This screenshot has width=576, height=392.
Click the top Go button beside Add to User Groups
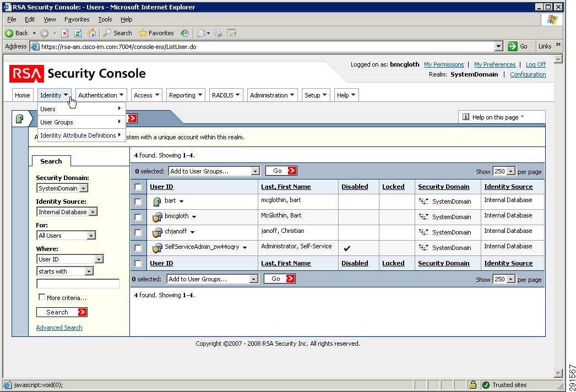pos(281,171)
